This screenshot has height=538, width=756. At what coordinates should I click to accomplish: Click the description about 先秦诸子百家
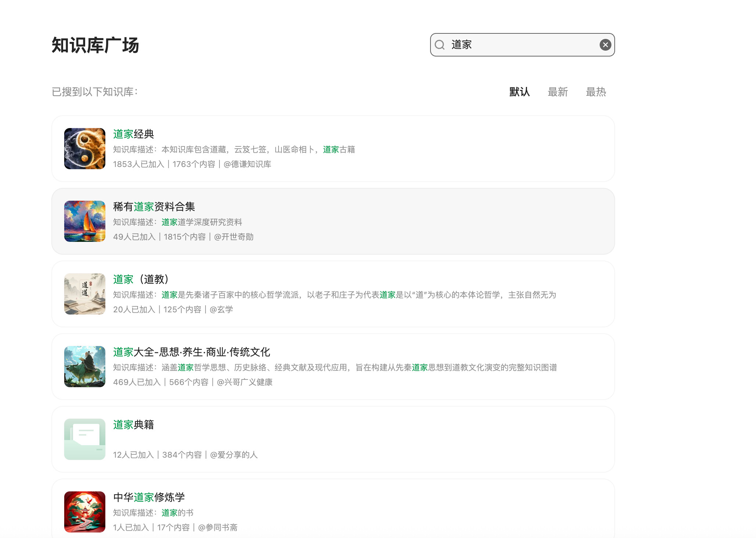[x=335, y=295]
